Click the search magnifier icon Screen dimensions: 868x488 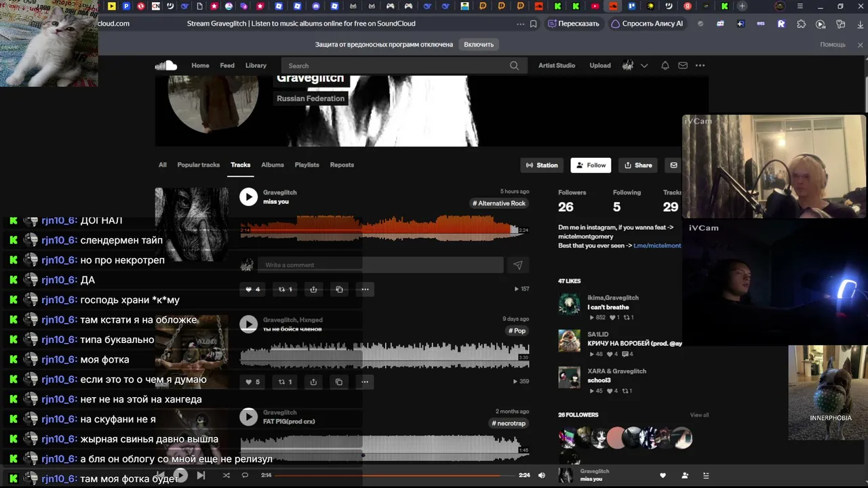point(514,66)
